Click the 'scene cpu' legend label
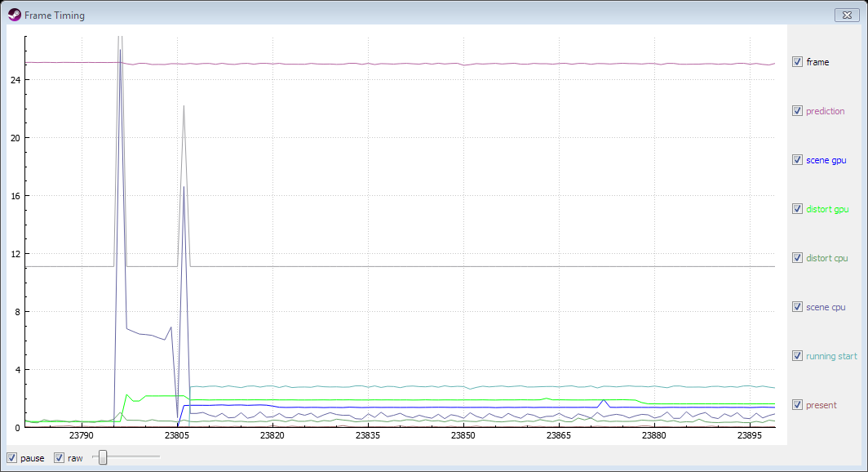 click(x=826, y=308)
